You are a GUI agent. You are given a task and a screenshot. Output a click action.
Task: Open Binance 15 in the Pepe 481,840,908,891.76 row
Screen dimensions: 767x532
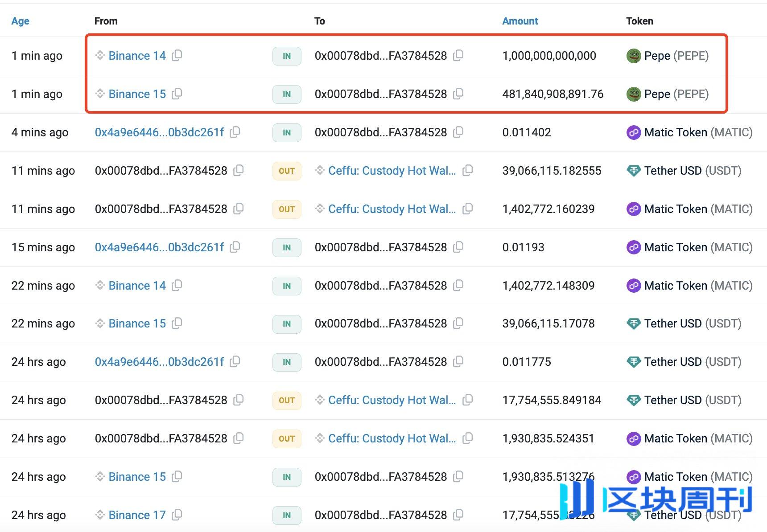(x=137, y=94)
